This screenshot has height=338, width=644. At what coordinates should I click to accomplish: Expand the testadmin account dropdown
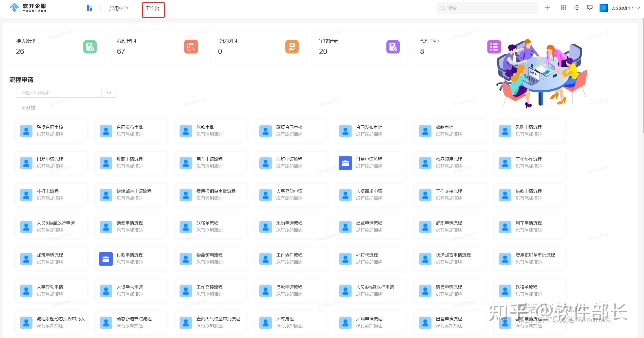pyautogui.click(x=638, y=8)
